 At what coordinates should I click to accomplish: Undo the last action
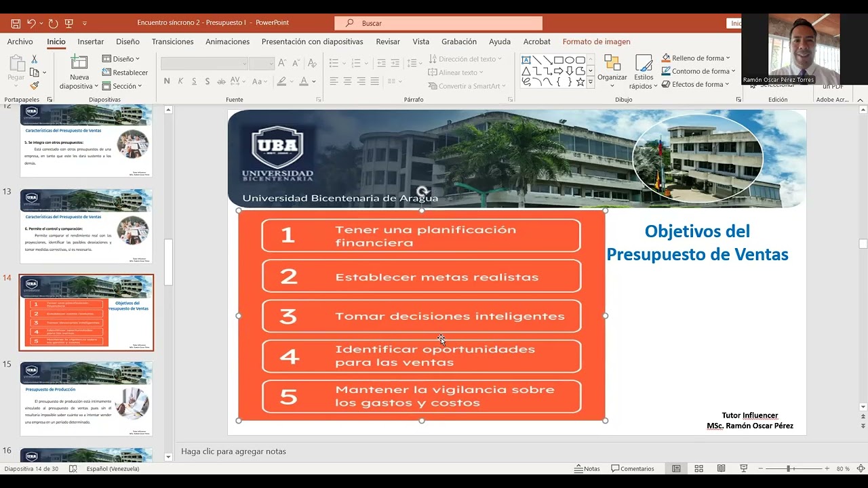(x=31, y=23)
